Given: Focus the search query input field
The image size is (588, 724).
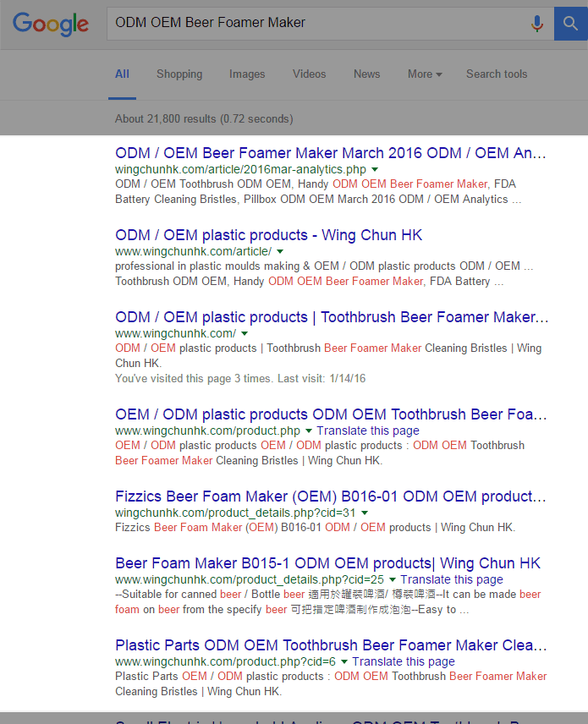Looking at the screenshot, I should click(x=319, y=24).
